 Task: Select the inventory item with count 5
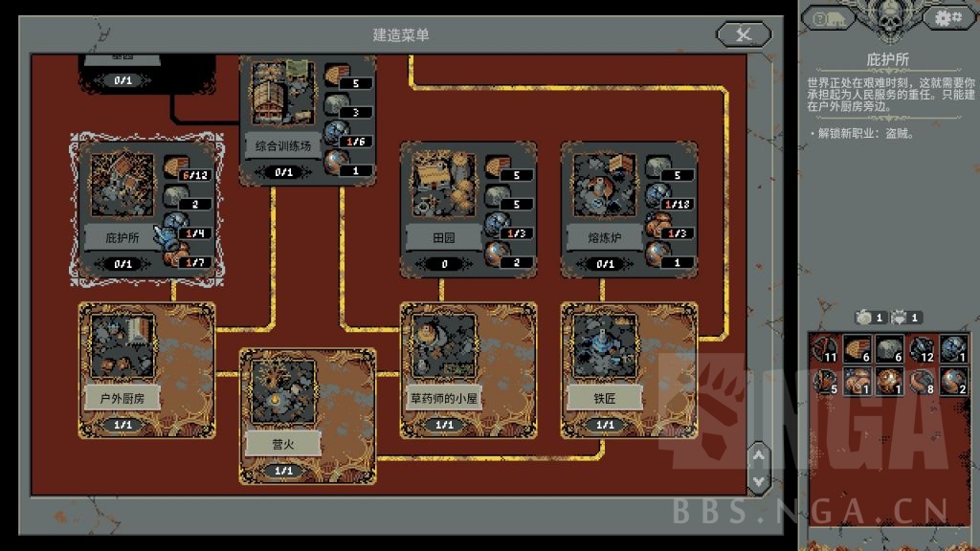825,381
